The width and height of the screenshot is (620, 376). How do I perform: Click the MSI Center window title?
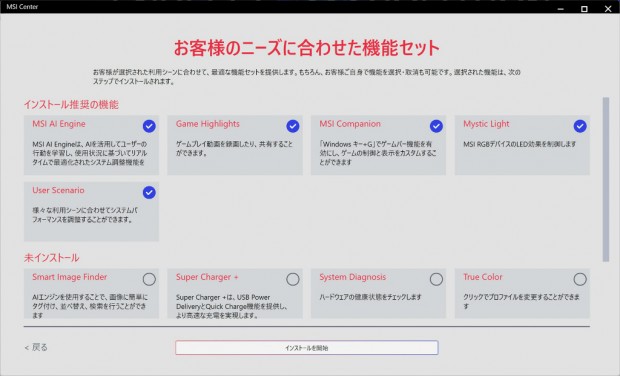tap(22, 7)
